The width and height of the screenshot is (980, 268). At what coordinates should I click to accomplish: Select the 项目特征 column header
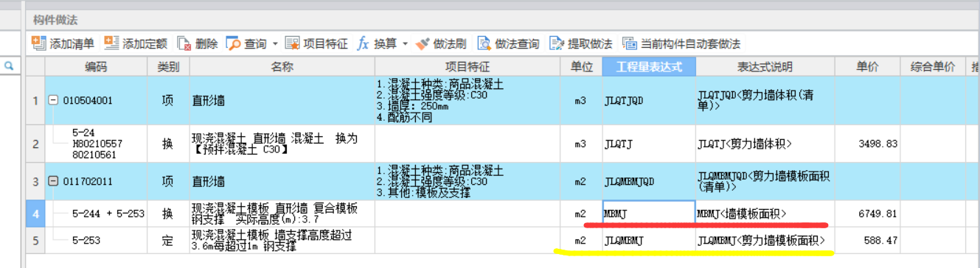[x=468, y=67]
